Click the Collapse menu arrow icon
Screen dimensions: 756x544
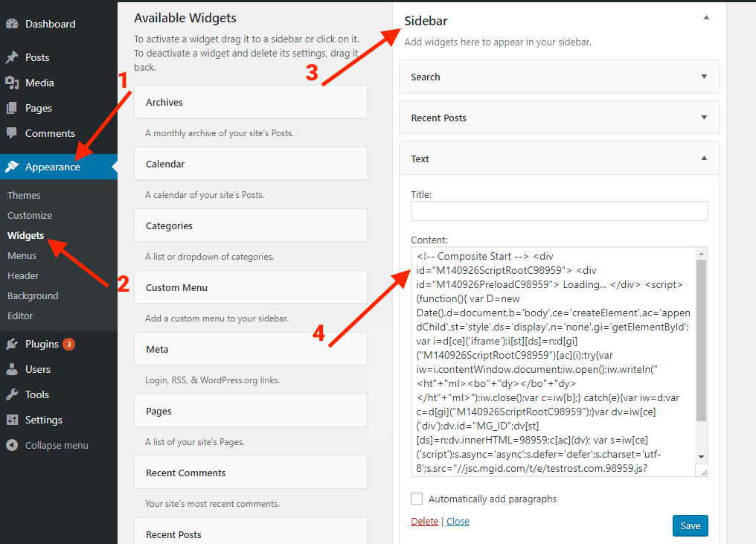(12, 445)
